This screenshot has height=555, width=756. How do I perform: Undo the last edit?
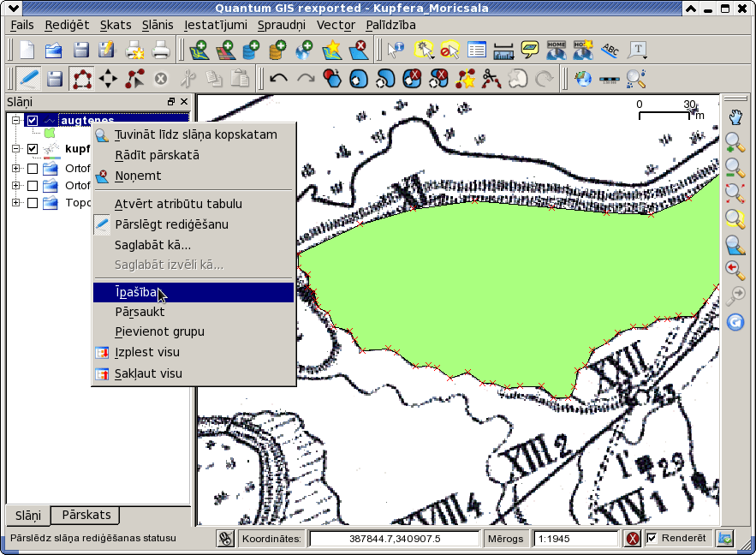pos(278,78)
